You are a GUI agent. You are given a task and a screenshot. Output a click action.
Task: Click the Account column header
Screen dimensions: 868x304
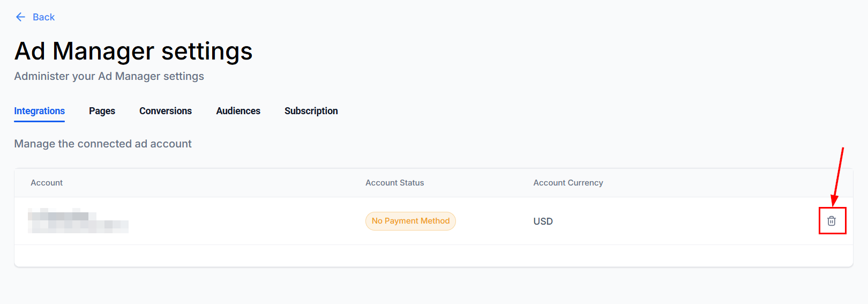pos(47,183)
